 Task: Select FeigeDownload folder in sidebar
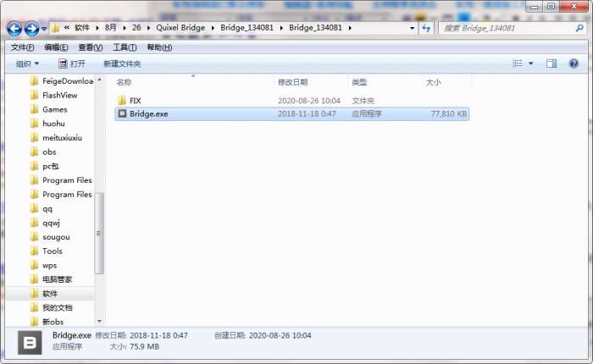(62, 81)
